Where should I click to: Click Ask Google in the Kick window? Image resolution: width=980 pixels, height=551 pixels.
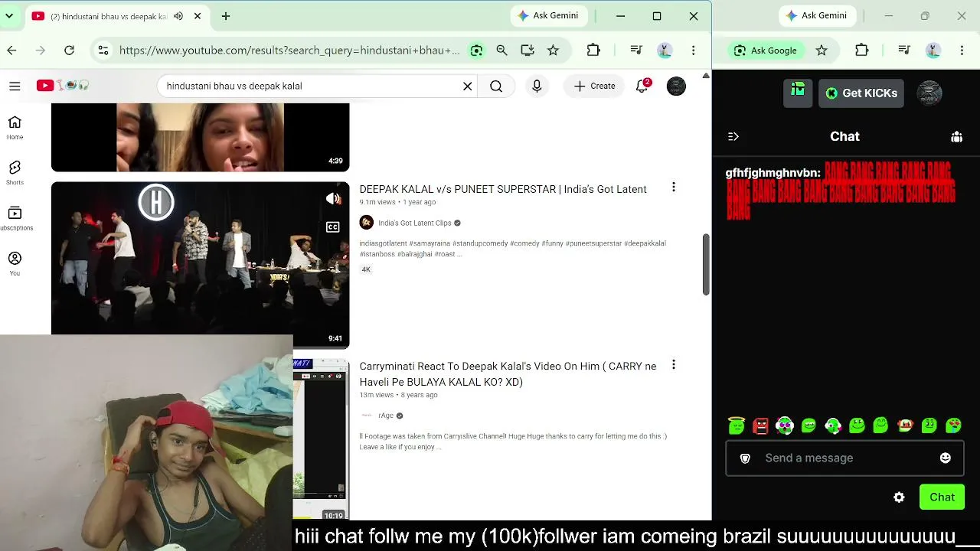coord(765,51)
